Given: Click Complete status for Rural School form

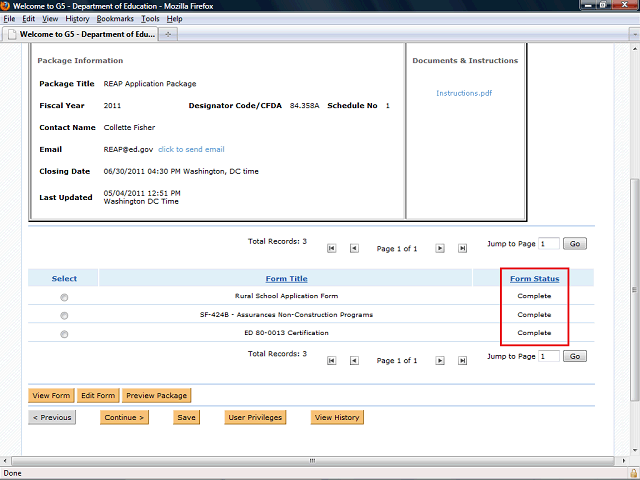Looking at the screenshot, I should tap(534, 296).
